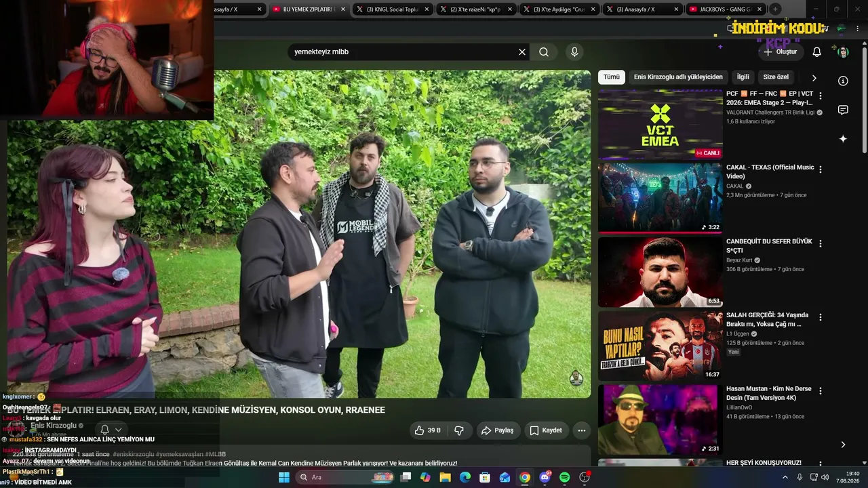Close the KNGL Social Topluluk tab
This screenshot has width=868, height=488.
pos(427,9)
